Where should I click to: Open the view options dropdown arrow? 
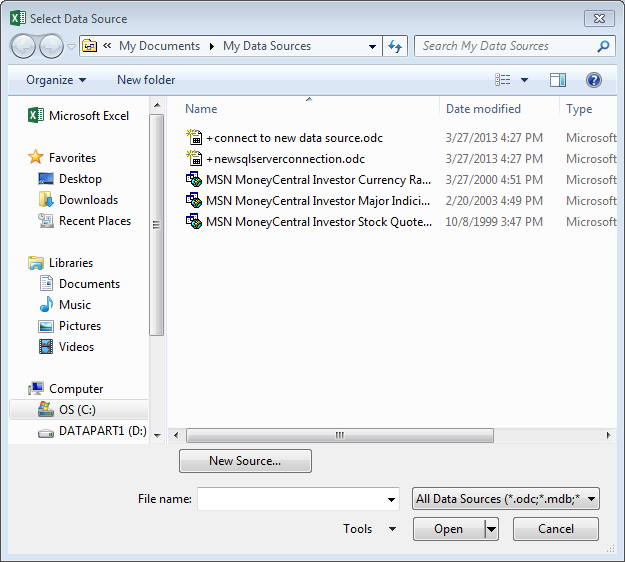pyautogui.click(x=525, y=80)
